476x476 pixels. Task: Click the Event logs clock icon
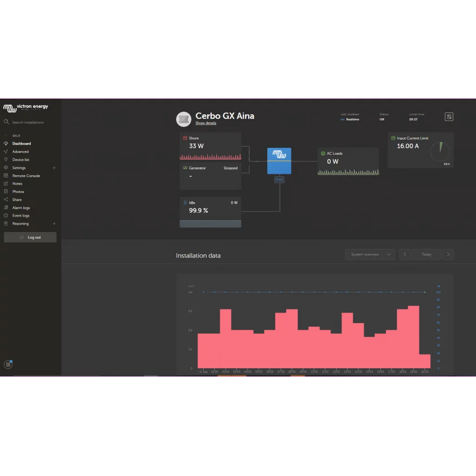click(6, 216)
